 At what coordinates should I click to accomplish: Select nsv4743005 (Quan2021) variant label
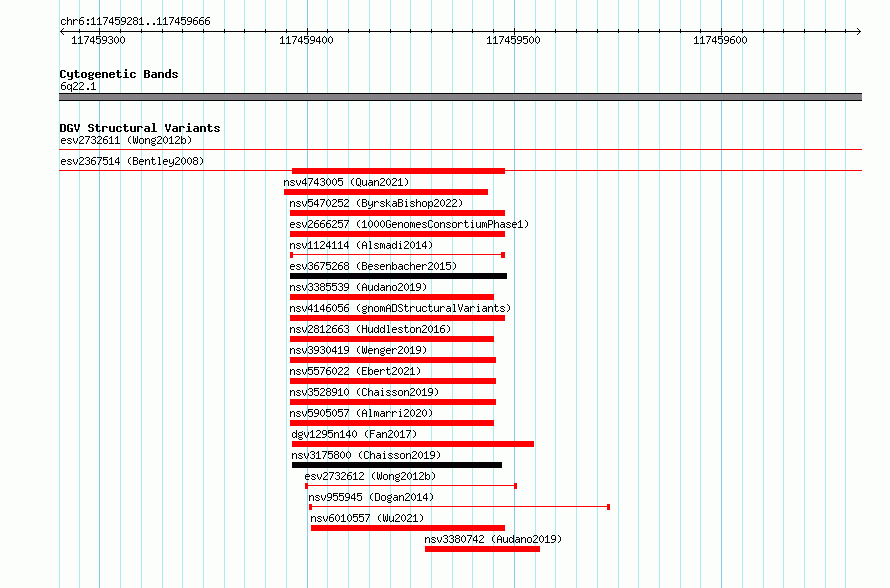pyautogui.click(x=346, y=182)
